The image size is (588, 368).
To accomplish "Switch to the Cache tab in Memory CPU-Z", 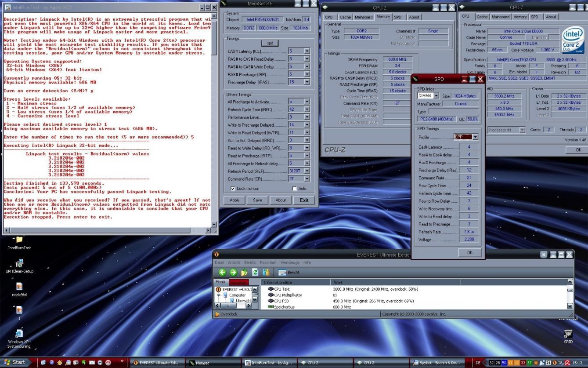I will click(345, 17).
